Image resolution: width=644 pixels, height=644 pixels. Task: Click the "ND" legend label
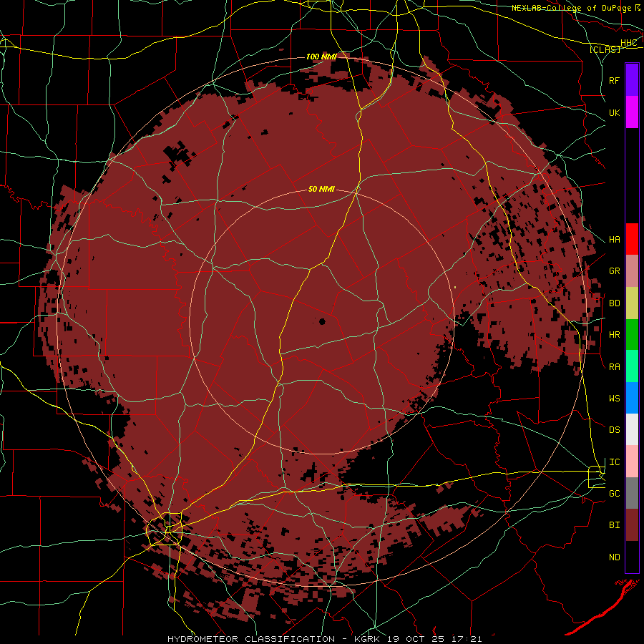pyautogui.click(x=614, y=557)
